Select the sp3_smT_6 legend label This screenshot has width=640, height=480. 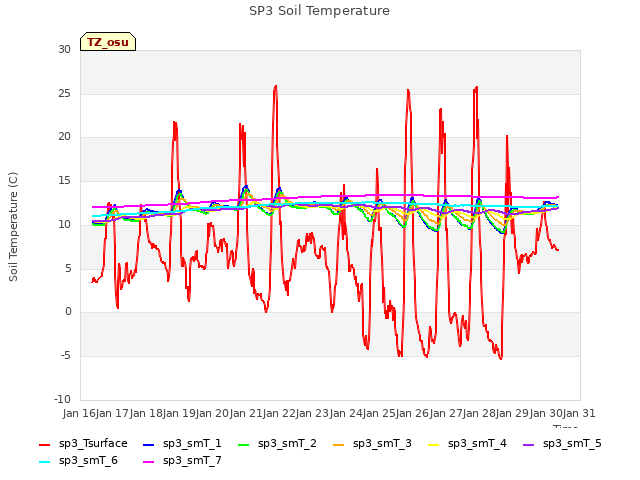tap(88, 461)
